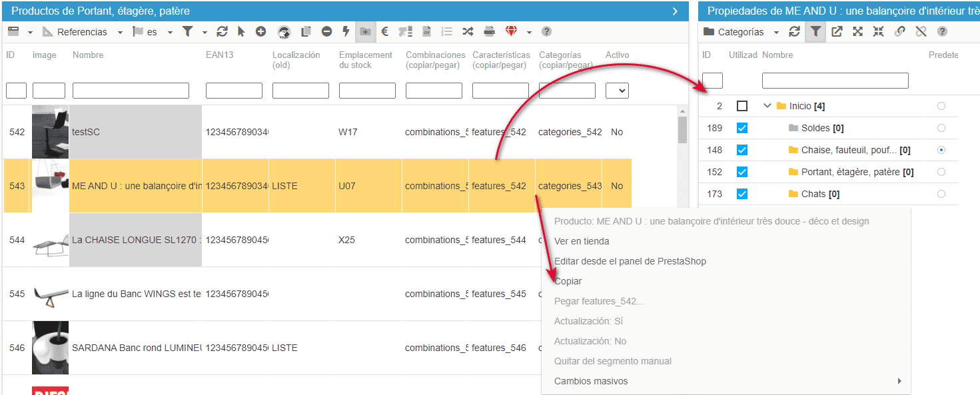980x395 pixels.
Task: Uncheck the Soldes category checkbox
Action: (742, 128)
